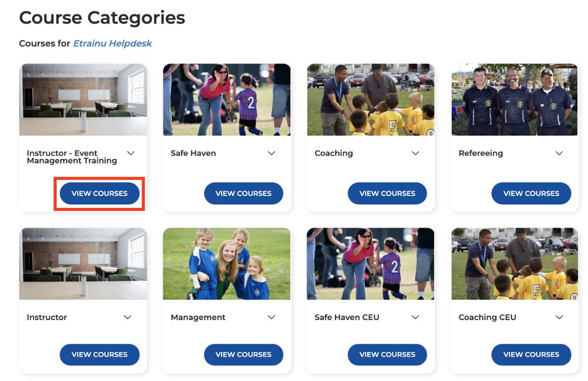Expand the Management category chevron
This screenshot has width=588, height=381.
[271, 317]
